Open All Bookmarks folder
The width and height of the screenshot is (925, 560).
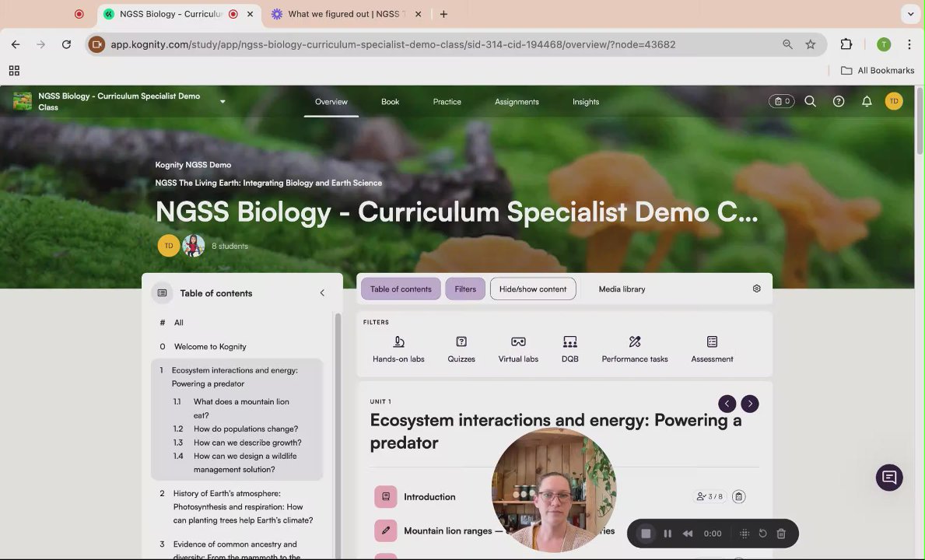coord(878,70)
